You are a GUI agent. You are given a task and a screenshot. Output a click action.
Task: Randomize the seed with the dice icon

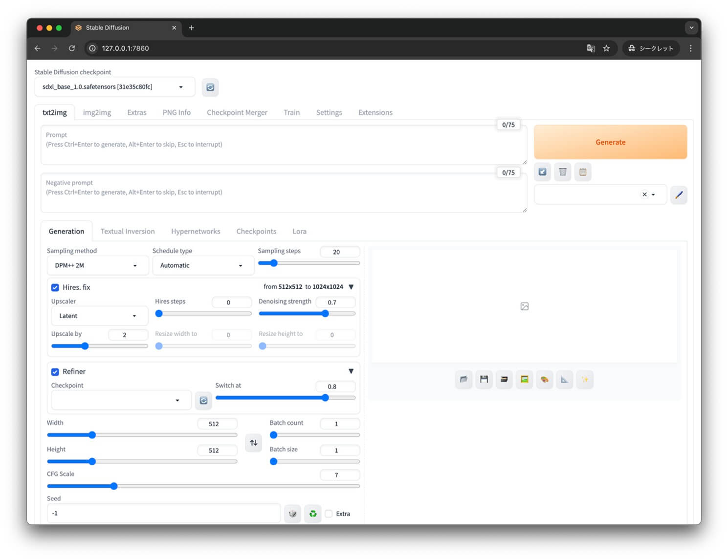pos(292,514)
